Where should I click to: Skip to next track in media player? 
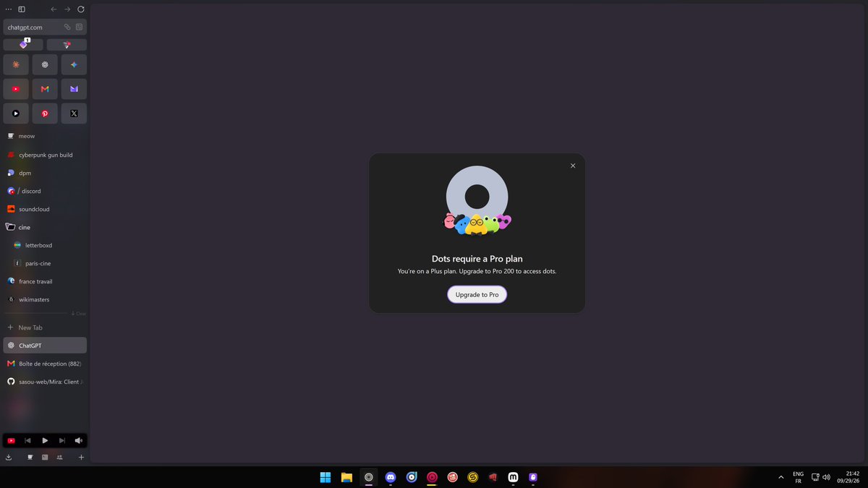tap(62, 440)
